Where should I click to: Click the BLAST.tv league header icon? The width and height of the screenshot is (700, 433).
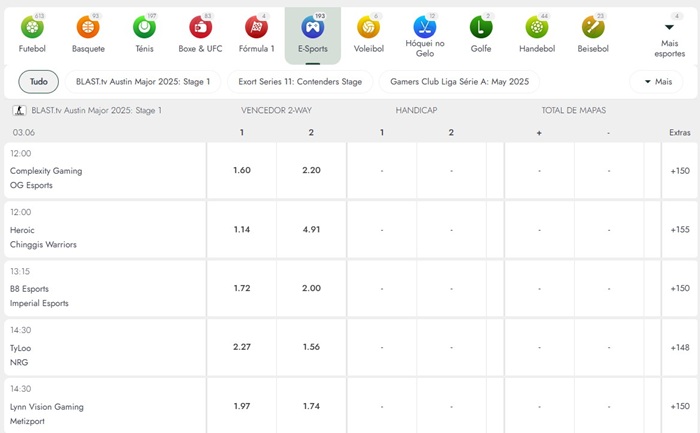point(19,110)
